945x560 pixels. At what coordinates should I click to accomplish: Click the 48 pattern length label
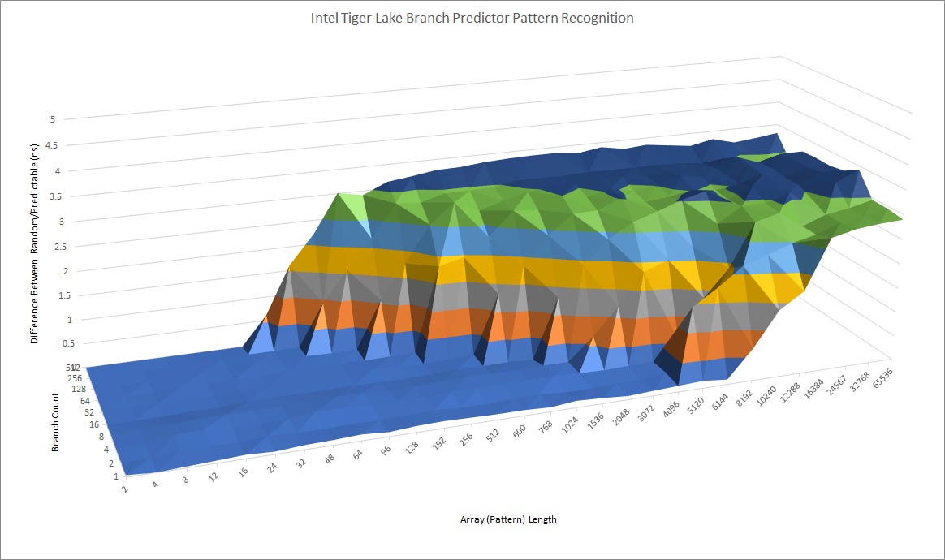coord(330,459)
